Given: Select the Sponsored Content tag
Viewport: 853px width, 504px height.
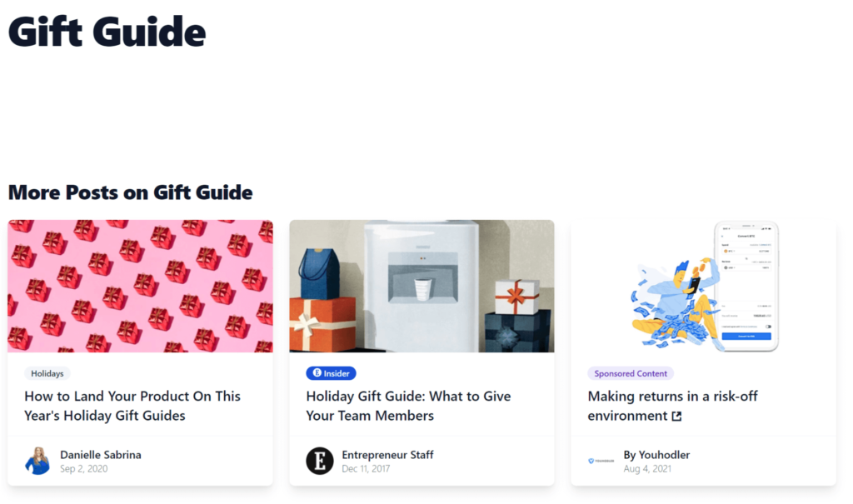Looking at the screenshot, I should pos(631,373).
